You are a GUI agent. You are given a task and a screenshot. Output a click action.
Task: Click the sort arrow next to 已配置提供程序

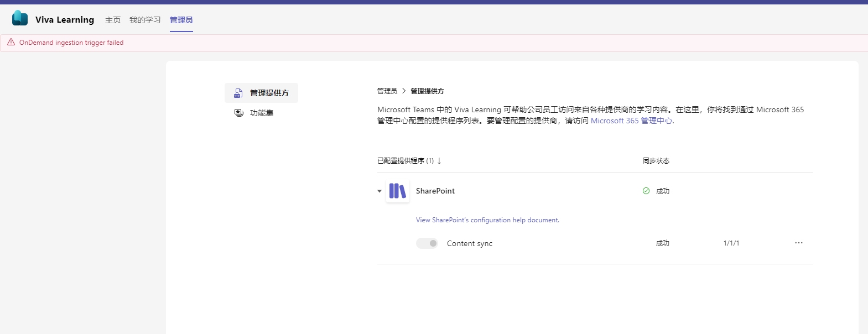[439, 161]
